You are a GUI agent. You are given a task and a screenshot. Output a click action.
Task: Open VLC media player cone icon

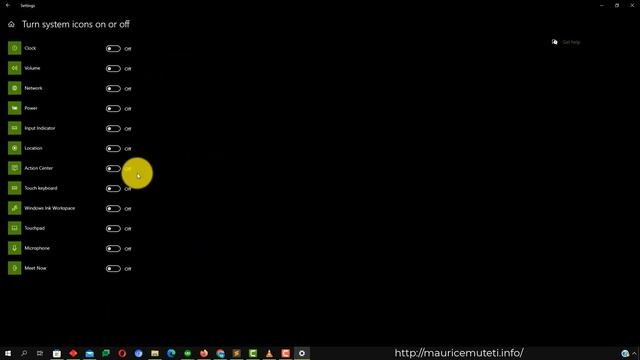(x=269, y=353)
